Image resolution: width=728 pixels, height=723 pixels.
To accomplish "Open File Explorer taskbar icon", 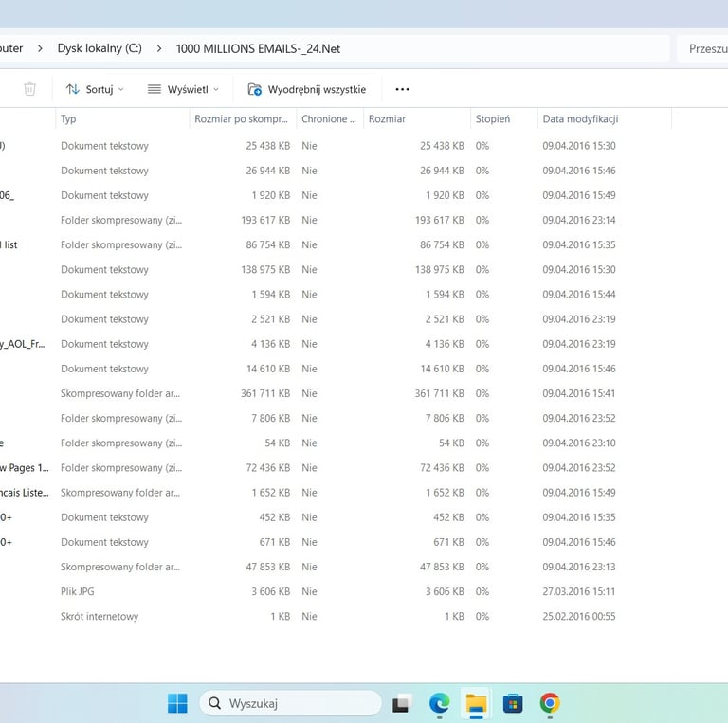I will pyautogui.click(x=476, y=703).
